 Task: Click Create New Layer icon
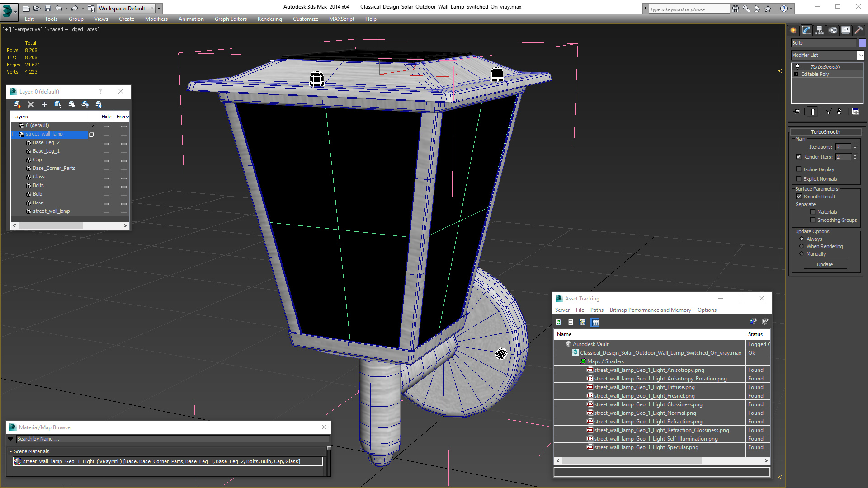(17, 104)
